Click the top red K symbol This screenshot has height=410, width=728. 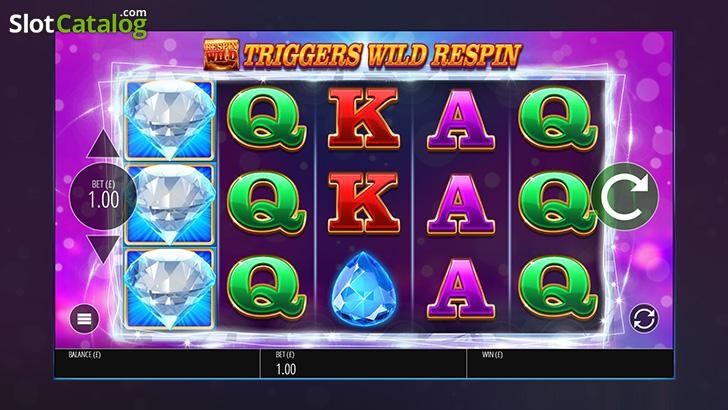364,118
